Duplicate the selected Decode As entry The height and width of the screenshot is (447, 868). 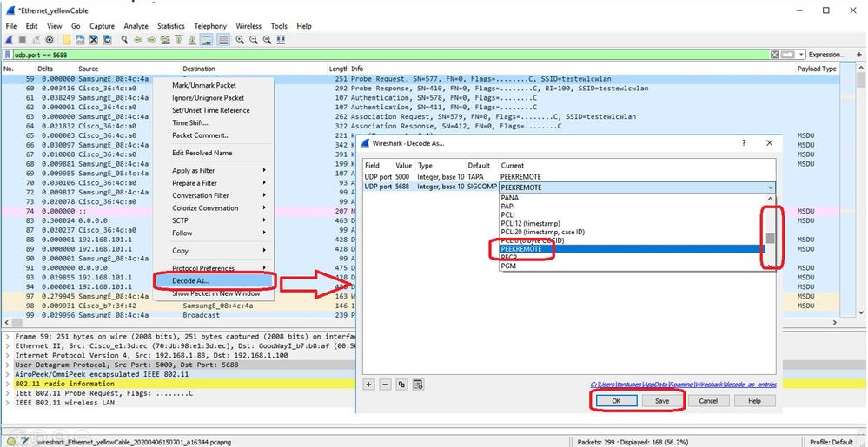click(x=401, y=384)
